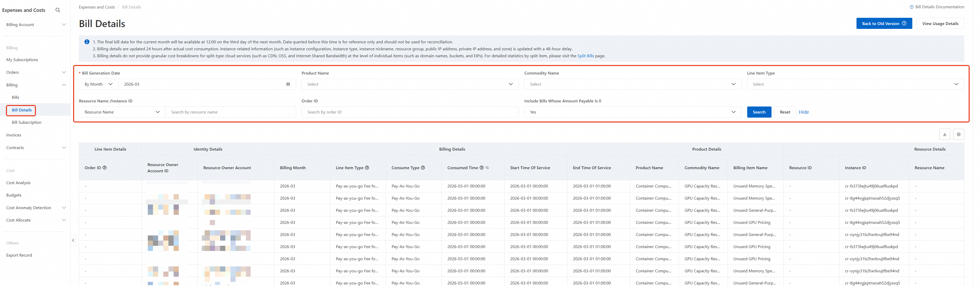980x286 pixels.
Task: Click the download bill details icon
Action: (944, 134)
